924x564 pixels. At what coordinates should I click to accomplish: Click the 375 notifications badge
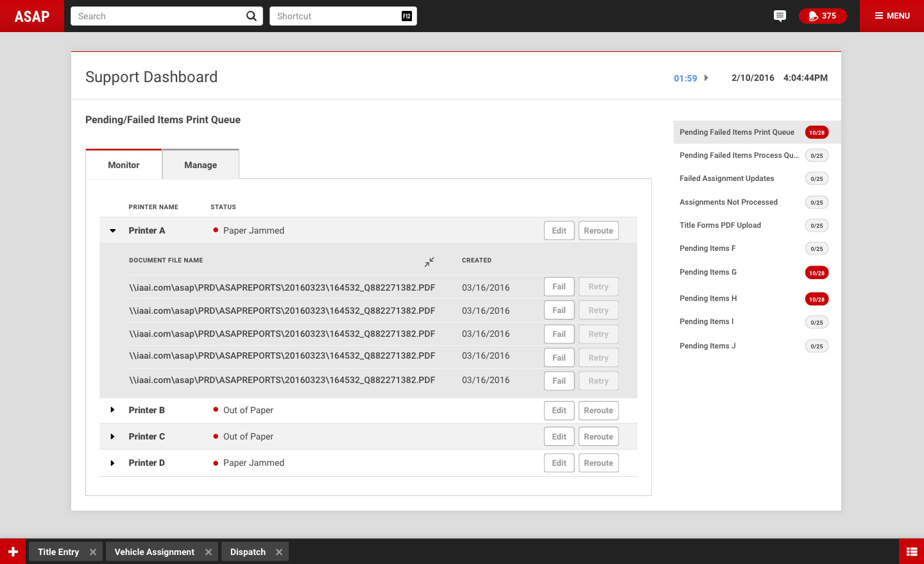pos(822,16)
